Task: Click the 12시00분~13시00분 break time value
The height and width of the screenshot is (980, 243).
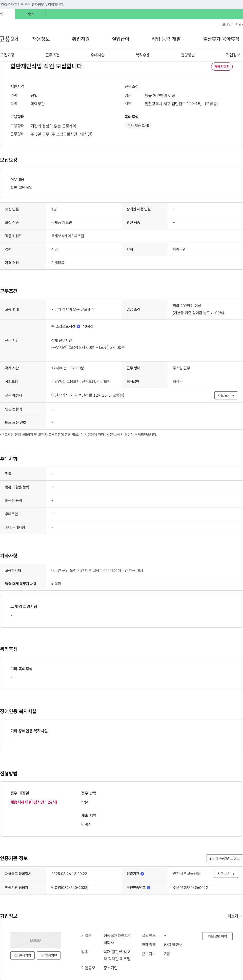Action: click(x=67, y=368)
